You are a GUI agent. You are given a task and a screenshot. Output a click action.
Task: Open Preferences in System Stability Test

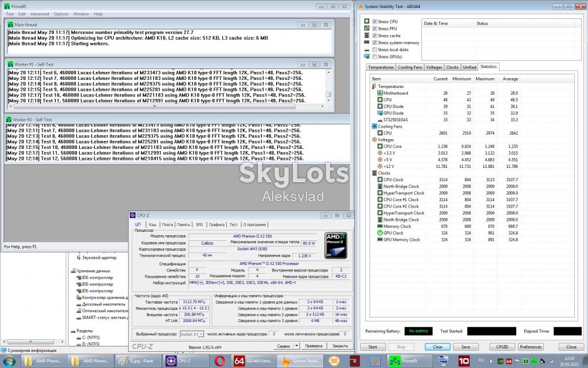tap(531, 347)
